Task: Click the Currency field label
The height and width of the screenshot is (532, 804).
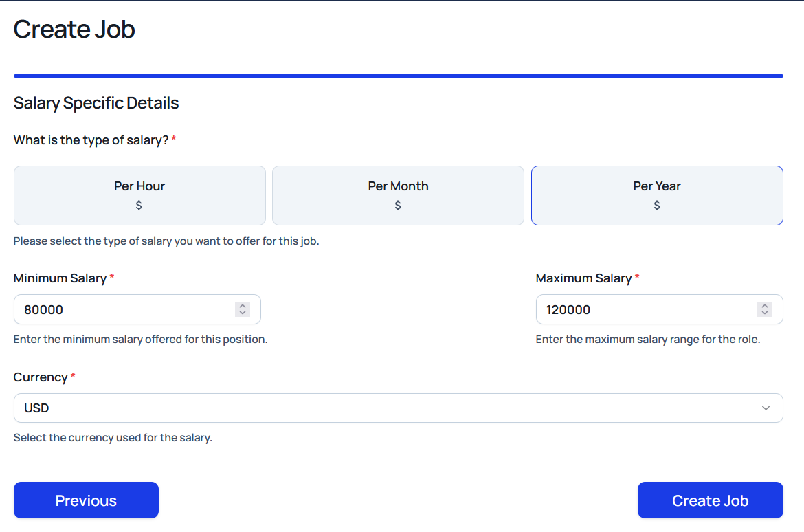Action: [41, 377]
